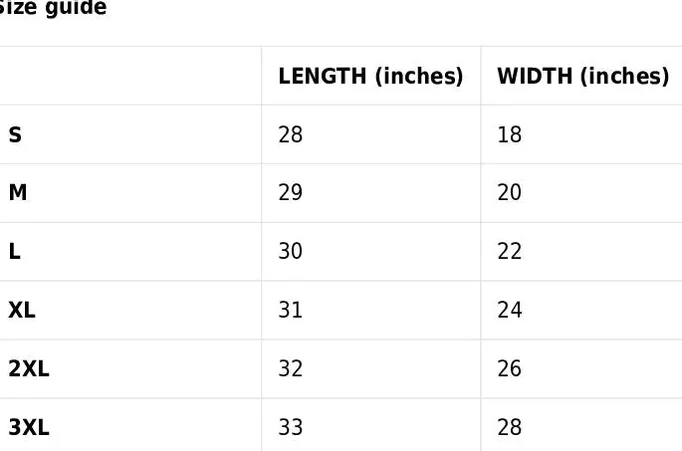
Task: Select the LENGTH (inches) column header
Action: pos(371,76)
